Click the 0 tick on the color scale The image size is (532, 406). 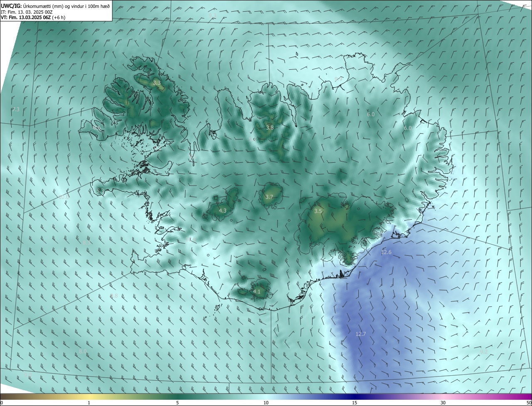2,403
